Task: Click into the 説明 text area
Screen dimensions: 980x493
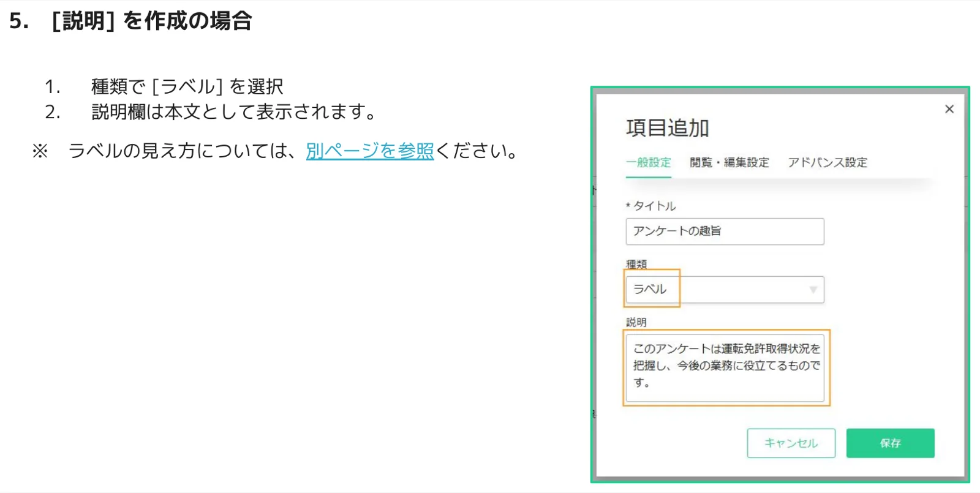Action: click(725, 368)
